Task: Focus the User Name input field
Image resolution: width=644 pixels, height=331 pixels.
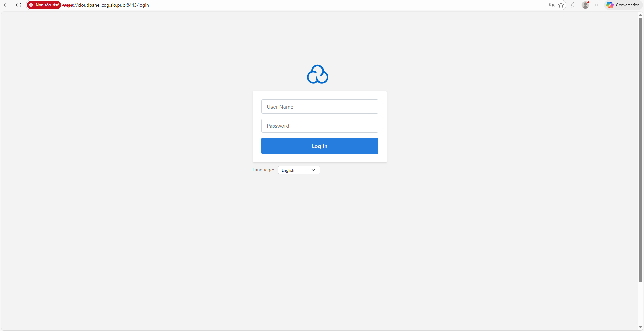Action: click(319, 107)
